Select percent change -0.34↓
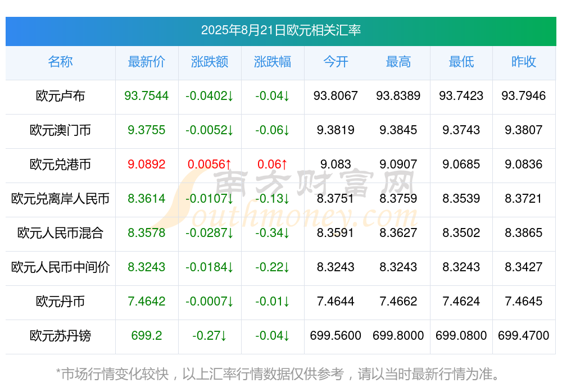The width and height of the screenshot is (562, 392). point(273,233)
